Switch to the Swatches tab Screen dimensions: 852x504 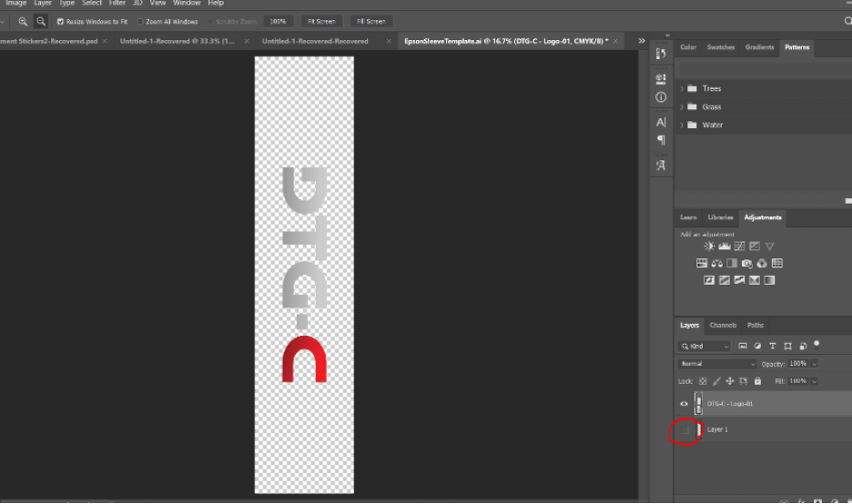point(721,47)
